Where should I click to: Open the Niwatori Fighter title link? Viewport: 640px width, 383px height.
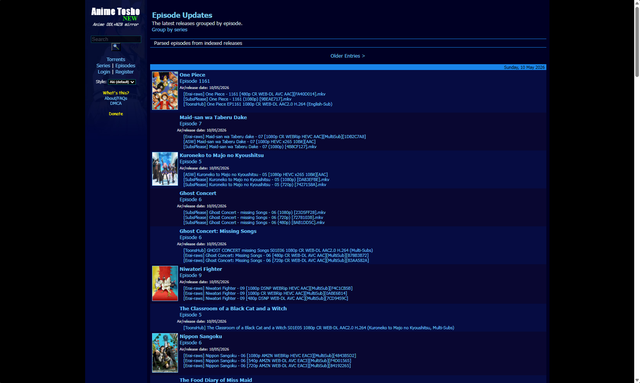click(x=201, y=269)
